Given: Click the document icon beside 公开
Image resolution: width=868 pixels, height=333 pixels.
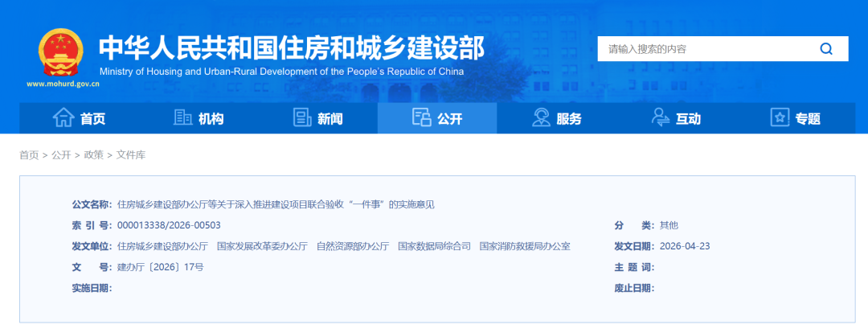Looking at the screenshot, I should click(x=421, y=117).
